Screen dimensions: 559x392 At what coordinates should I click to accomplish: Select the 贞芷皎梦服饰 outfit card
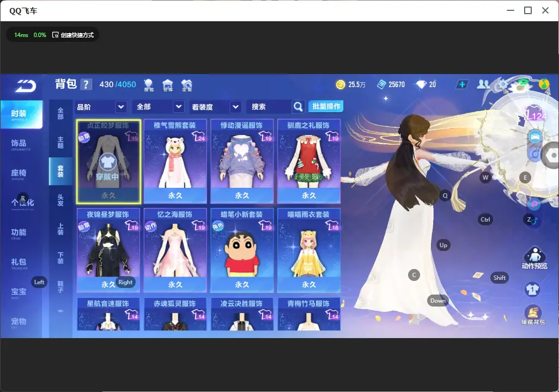point(108,161)
